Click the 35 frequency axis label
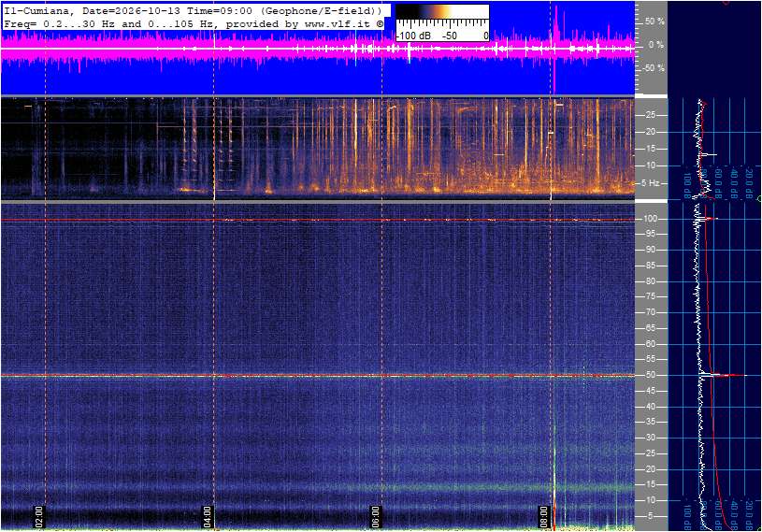 click(x=650, y=423)
